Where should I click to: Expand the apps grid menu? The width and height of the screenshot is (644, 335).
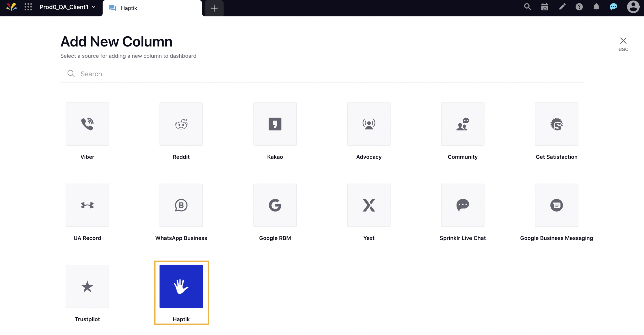coord(29,8)
